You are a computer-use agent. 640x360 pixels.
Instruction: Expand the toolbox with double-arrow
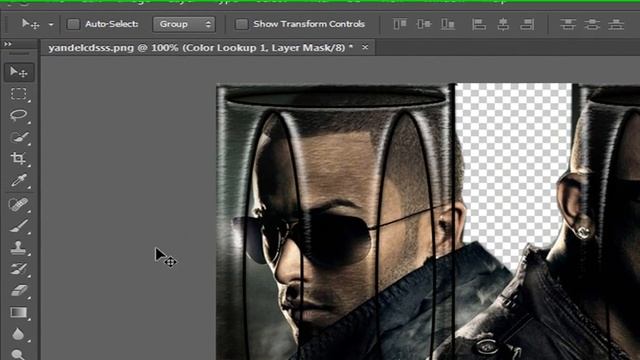pos(7,44)
